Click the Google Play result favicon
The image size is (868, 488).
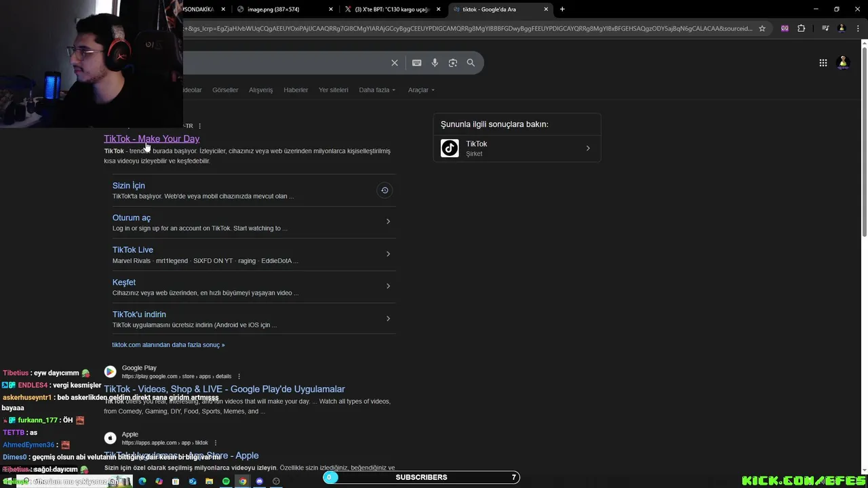pos(110,371)
